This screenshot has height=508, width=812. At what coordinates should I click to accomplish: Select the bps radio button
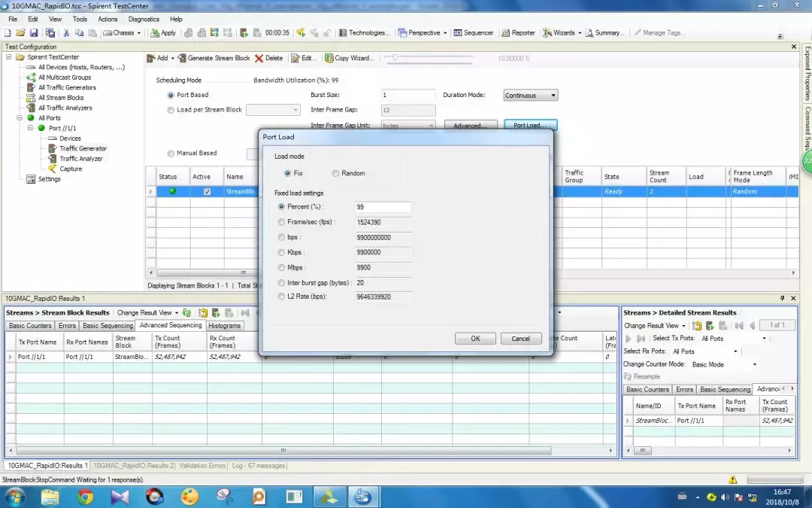pos(281,237)
